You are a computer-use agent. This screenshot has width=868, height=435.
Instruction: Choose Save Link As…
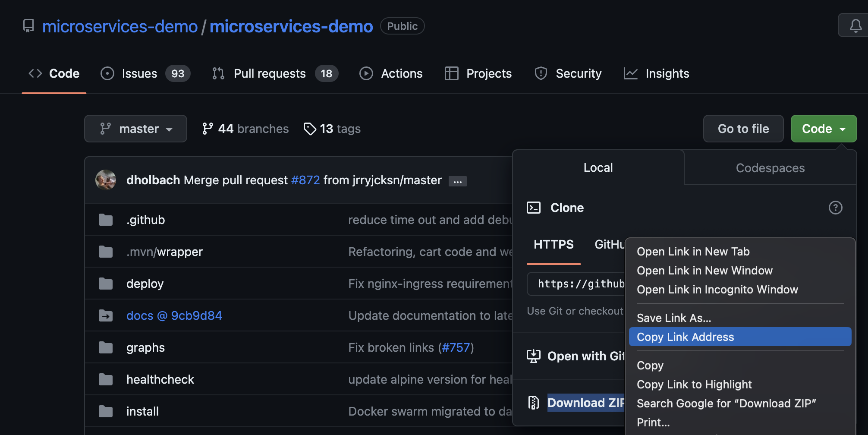740,318
